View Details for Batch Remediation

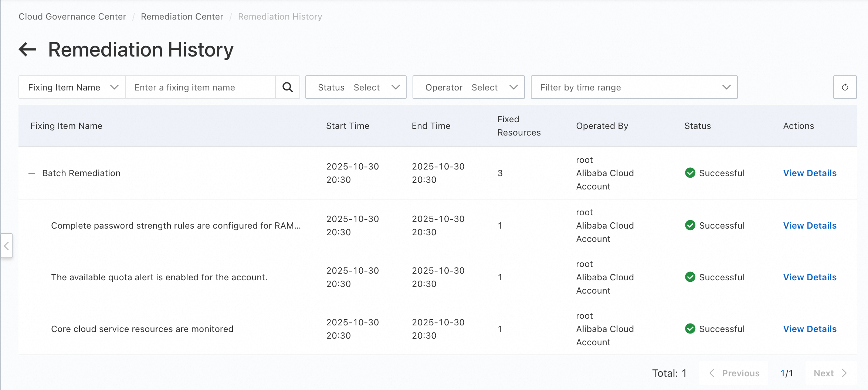(810, 173)
